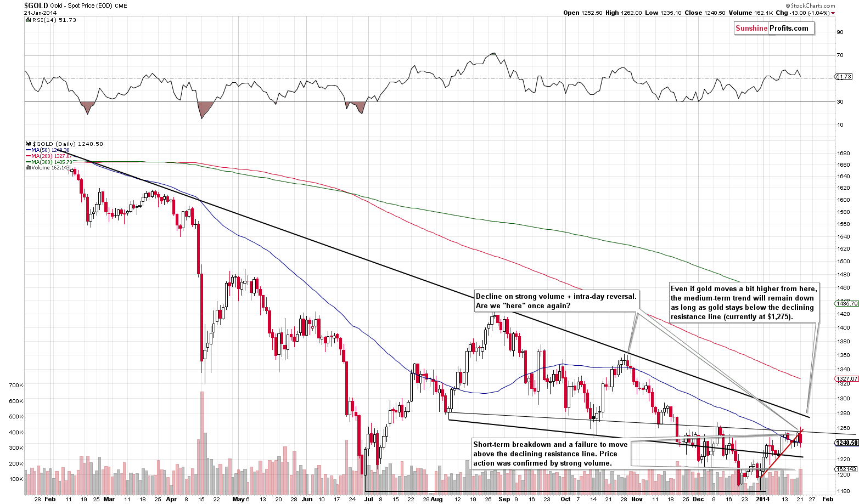This screenshot has width=859, height=504.
Task: Click the $GOLD candlestick legend icon
Action: [28, 144]
